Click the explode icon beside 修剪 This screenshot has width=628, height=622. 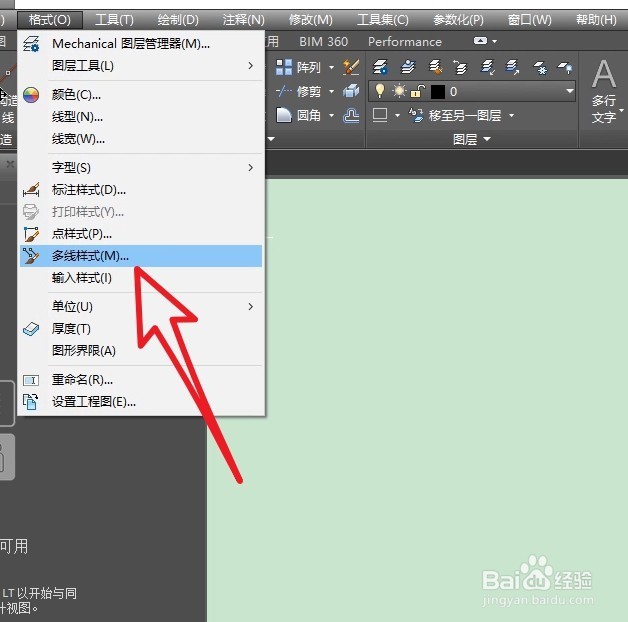click(x=351, y=91)
